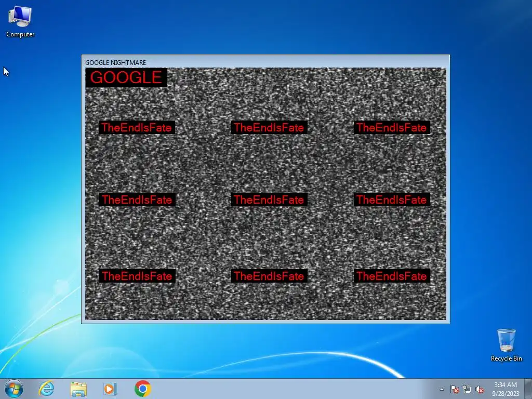Click the middle-right TheEndIsFate label
The width and height of the screenshot is (532, 399).
(x=392, y=199)
